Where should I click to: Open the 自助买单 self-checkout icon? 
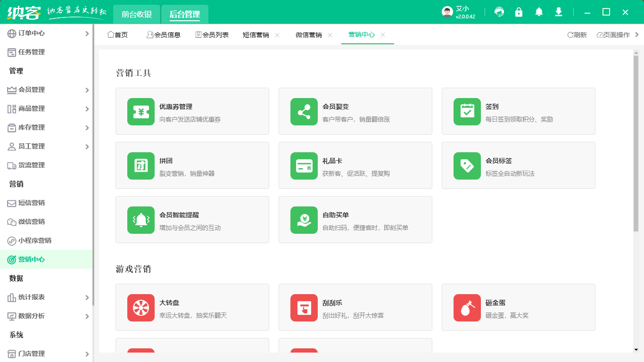coord(304,220)
